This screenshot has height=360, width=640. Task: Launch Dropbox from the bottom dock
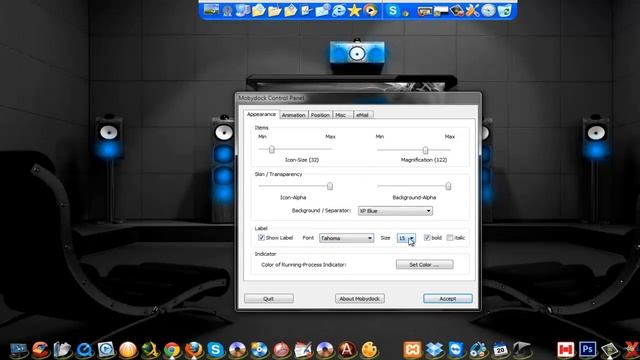[x=434, y=350]
